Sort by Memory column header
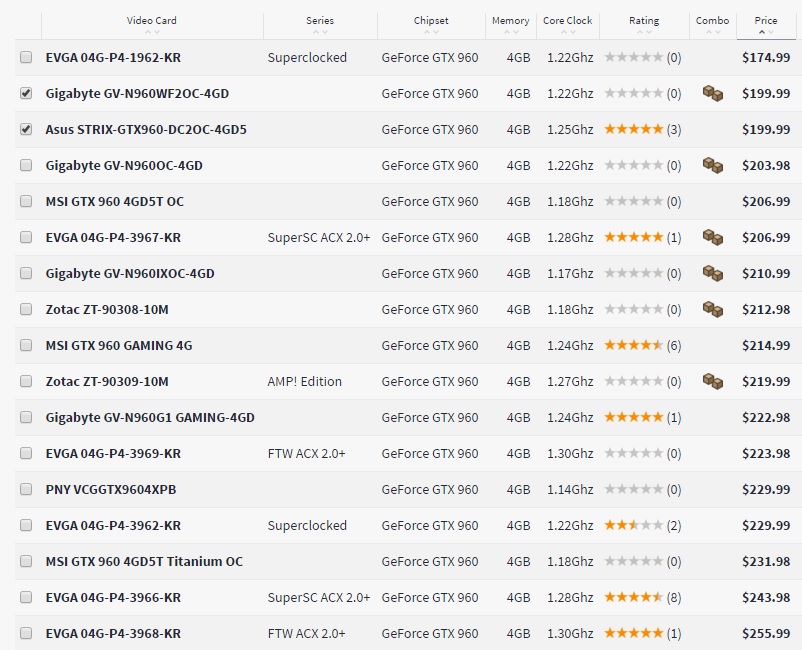This screenshot has width=802, height=650. pyautogui.click(x=510, y=21)
